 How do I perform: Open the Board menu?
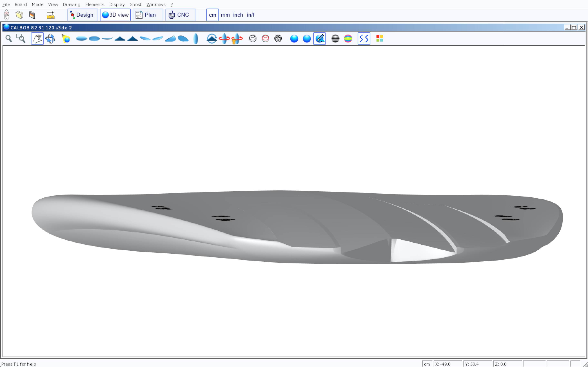(21, 4)
